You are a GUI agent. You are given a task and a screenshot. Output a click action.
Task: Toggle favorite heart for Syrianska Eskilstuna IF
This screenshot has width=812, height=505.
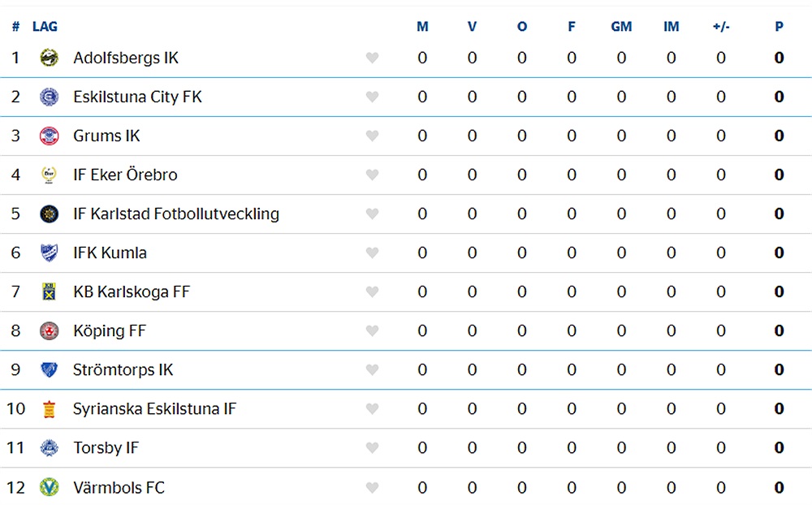372,408
